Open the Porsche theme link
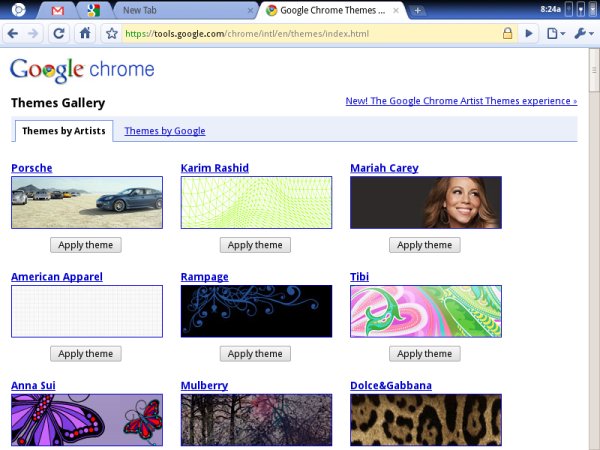The width and height of the screenshot is (600, 450). 32,168
